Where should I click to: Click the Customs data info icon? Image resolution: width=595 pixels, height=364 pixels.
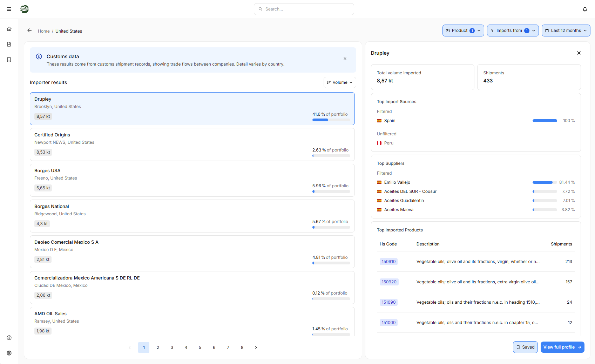click(39, 56)
